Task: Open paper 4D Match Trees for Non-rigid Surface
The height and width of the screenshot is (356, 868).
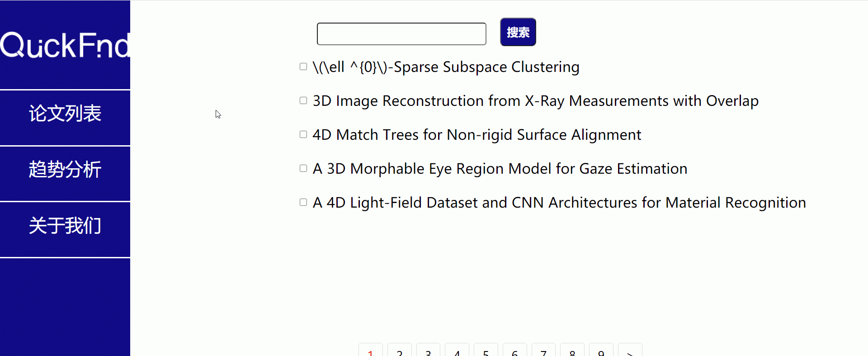Action: (477, 135)
